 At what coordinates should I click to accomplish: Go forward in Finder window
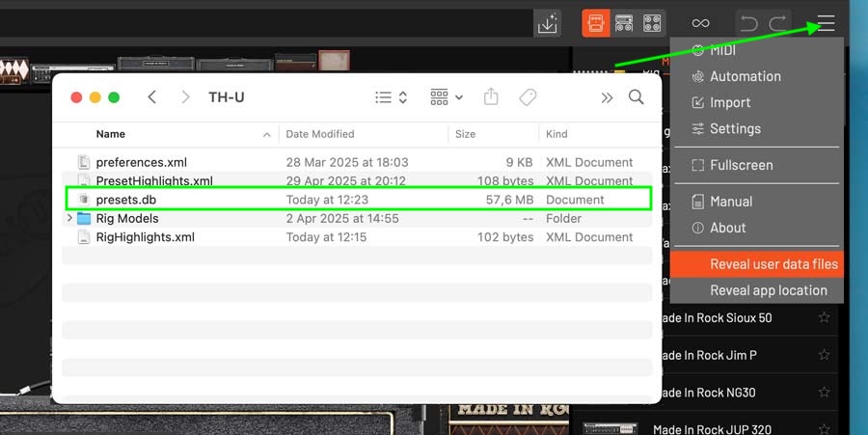pos(185,97)
